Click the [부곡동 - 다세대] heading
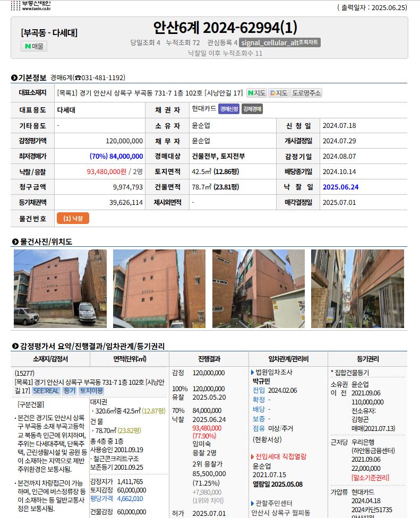This screenshot has height=518, width=420. pyautogui.click(x=49, y=33)
